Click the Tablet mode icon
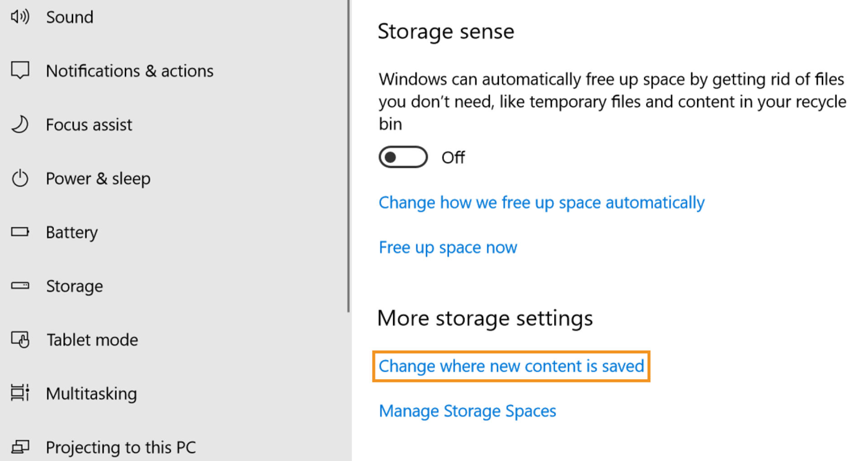This screenshot has width=868, height=461. click(20, 340)
